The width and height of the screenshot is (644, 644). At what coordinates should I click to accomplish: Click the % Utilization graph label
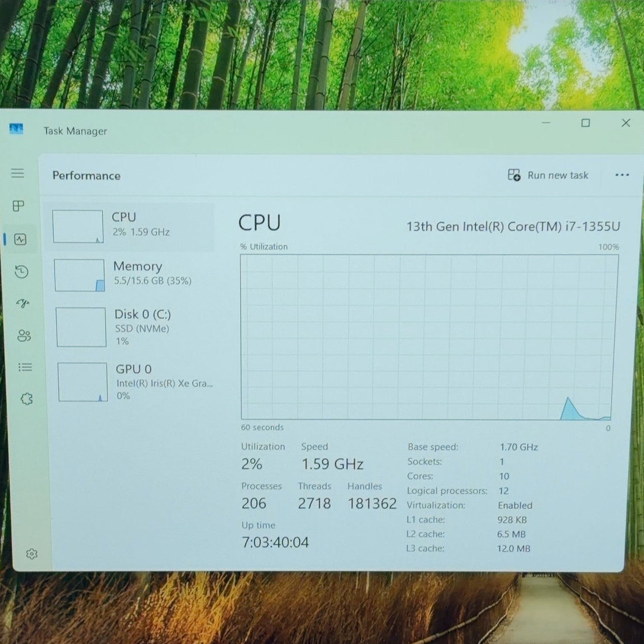264,247
